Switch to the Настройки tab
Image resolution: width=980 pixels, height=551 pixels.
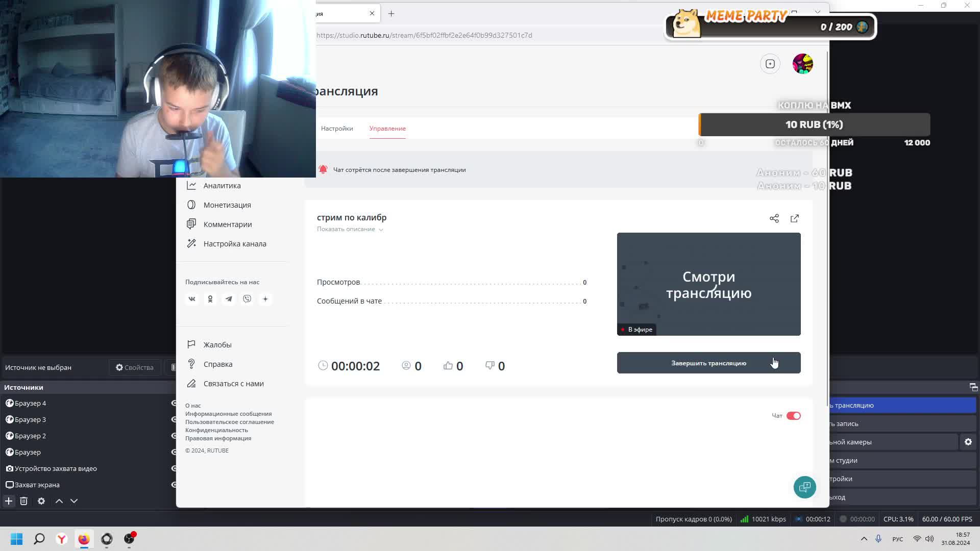pos(337,129)
